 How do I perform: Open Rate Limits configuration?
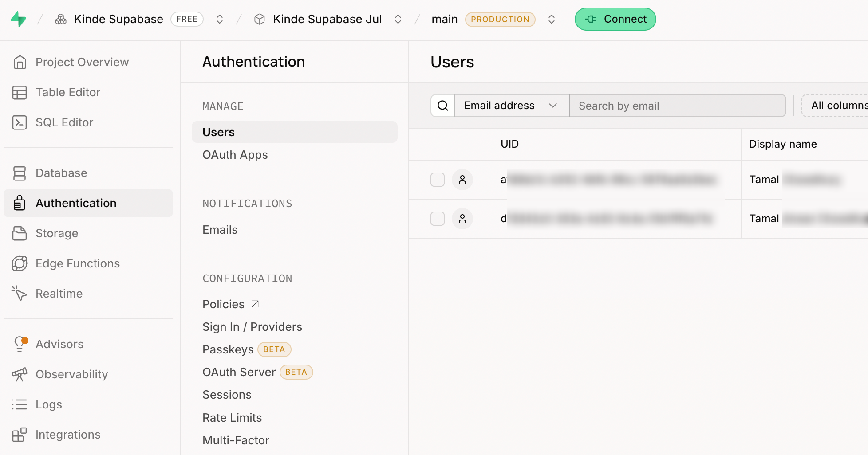tap(232, 418)
